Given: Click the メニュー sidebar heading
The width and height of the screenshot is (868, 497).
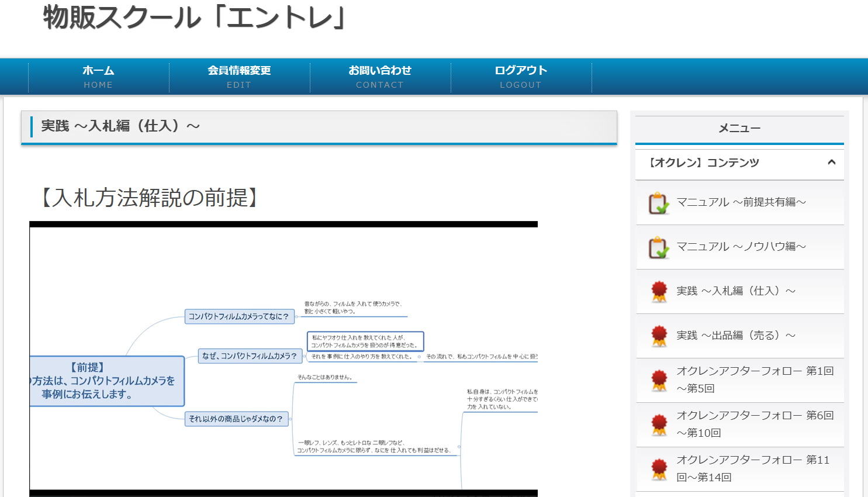Looking at the screenshot, I should click(739, 128).
